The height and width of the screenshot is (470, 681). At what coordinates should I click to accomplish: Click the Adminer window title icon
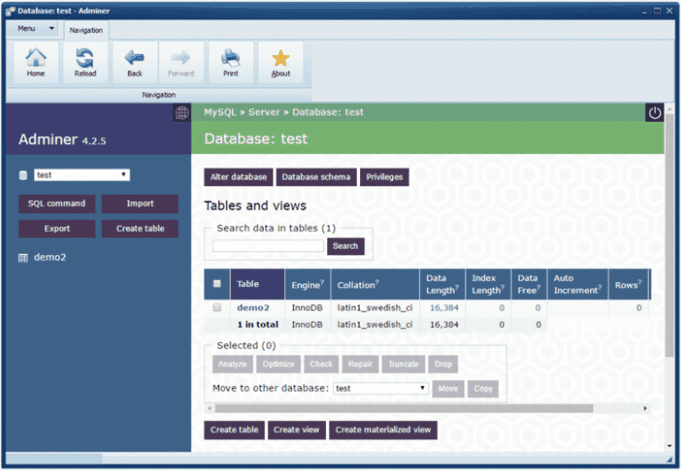10,11
